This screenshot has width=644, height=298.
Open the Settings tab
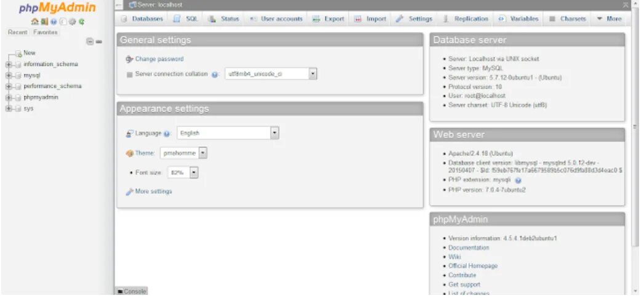(415, 19)
